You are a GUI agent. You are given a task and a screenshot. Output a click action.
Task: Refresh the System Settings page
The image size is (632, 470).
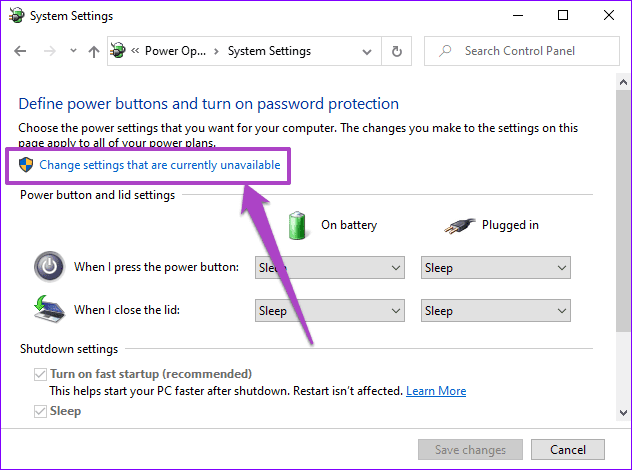click(397, 51)
